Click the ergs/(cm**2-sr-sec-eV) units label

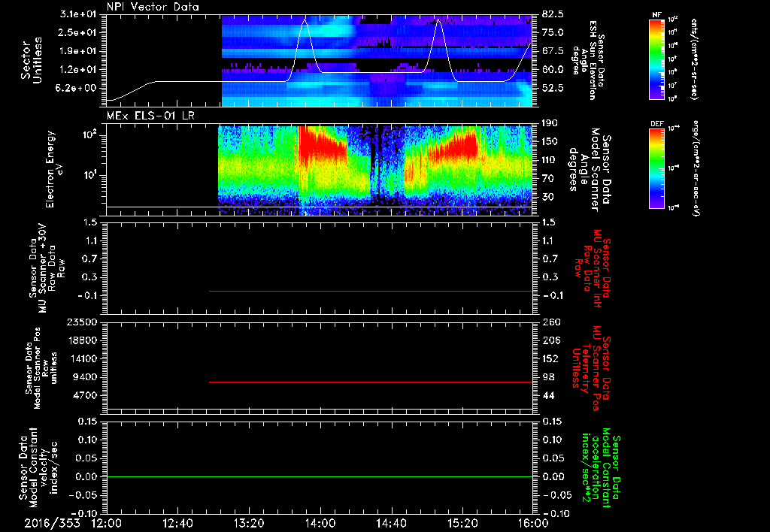pos(696,168)
